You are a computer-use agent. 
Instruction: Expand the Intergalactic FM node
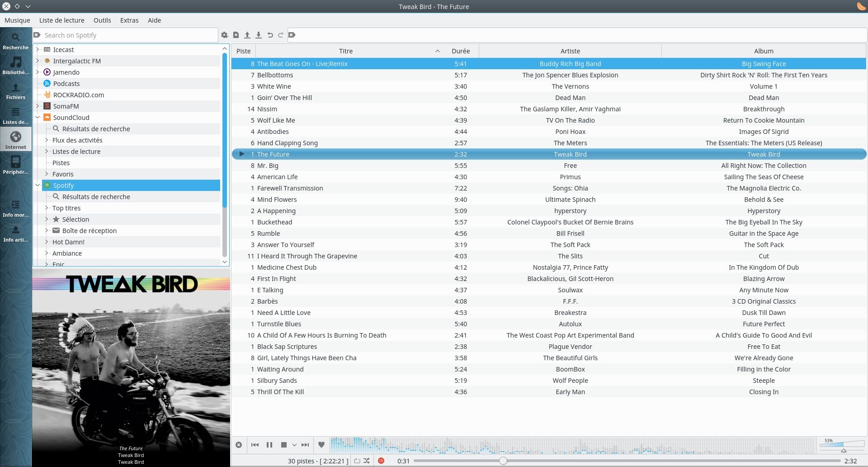(x=38, y=61)
